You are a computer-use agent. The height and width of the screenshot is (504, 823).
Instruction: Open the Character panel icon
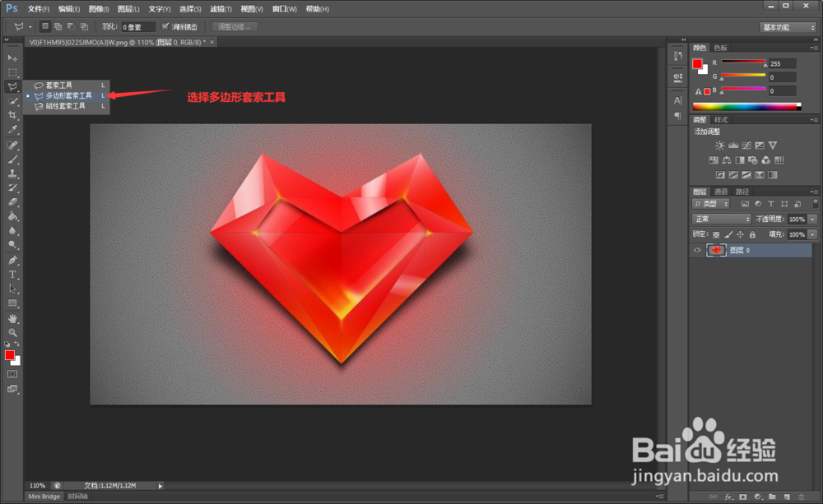677,100
